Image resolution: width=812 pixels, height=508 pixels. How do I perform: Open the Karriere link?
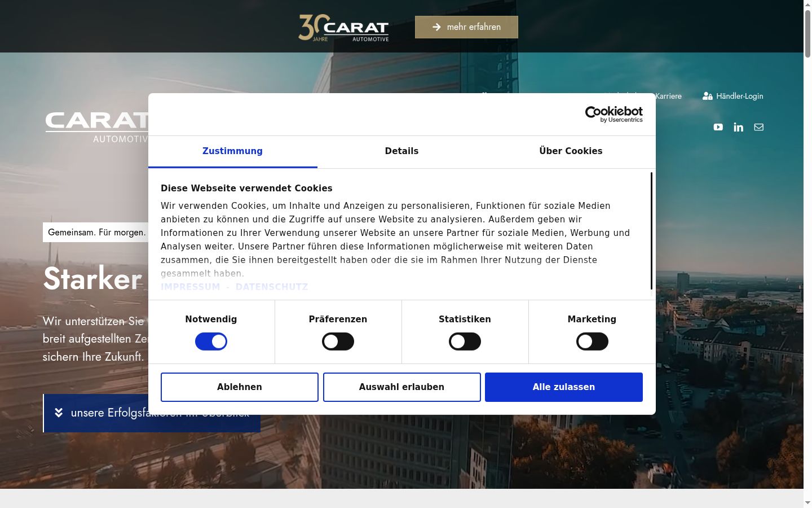tap(668, 96)
